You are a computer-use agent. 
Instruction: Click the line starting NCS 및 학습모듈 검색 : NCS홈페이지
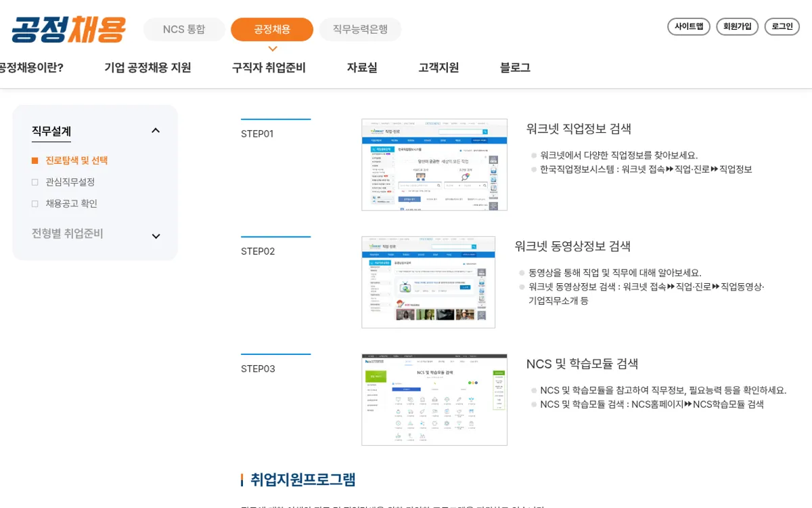pyautogui.click(x=652, y=404)
